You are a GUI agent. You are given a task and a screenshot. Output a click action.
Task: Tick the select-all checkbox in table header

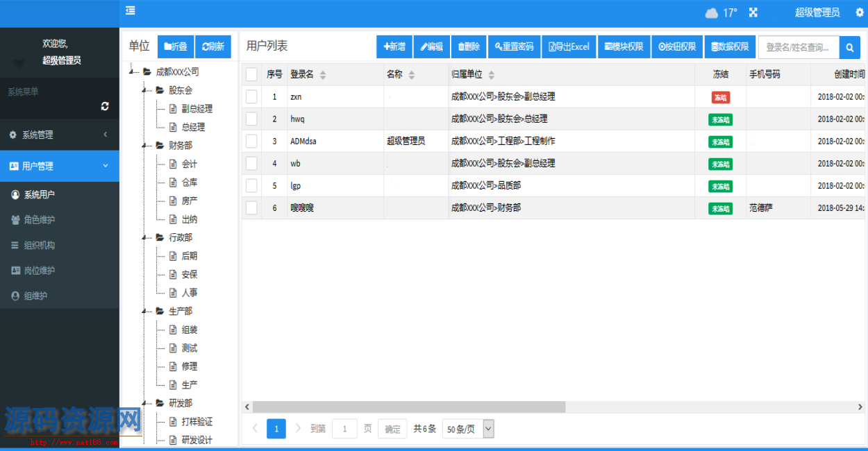(x=251, y=74)
